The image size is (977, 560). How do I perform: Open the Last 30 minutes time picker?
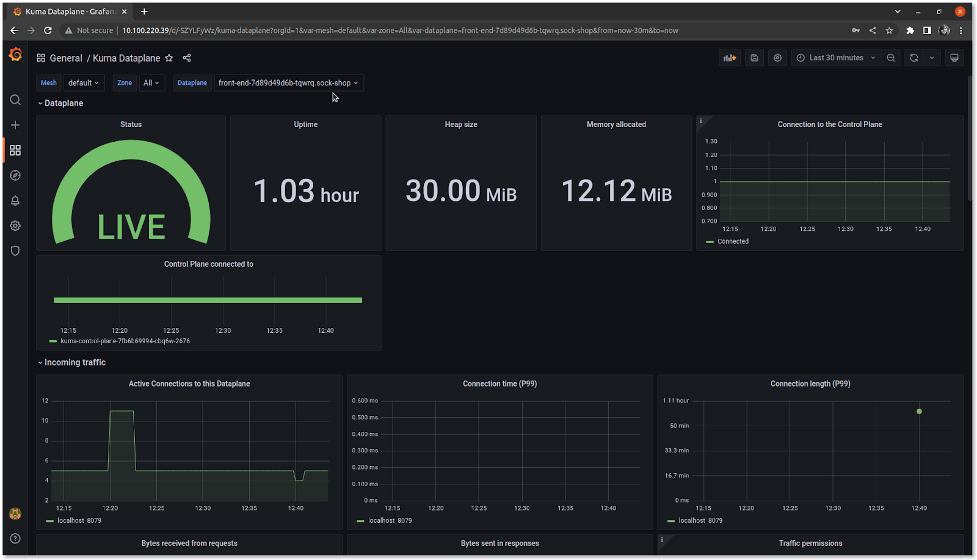pos(836,58)
